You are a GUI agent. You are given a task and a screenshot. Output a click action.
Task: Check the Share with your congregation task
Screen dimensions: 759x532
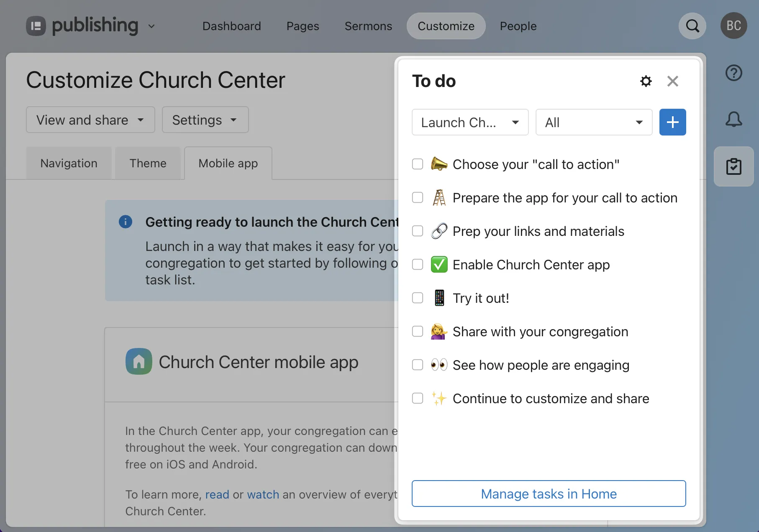click(417, 331)
